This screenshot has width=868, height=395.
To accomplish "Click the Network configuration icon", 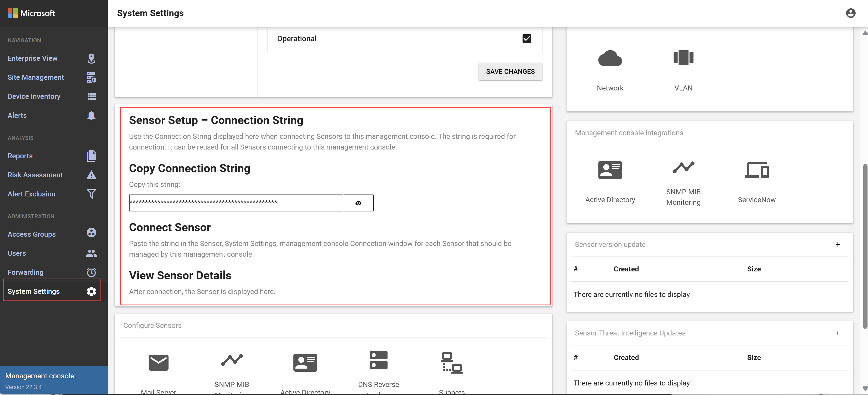I will [609, 58].
